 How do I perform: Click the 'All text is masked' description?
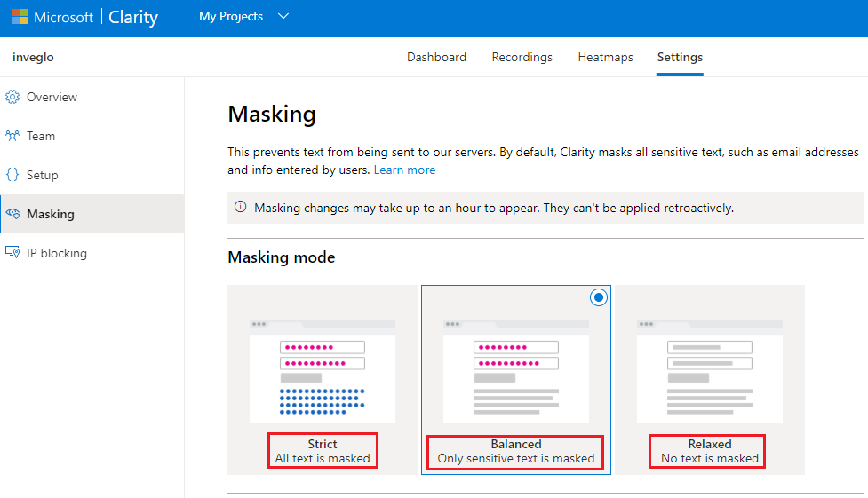click(323, 458)
